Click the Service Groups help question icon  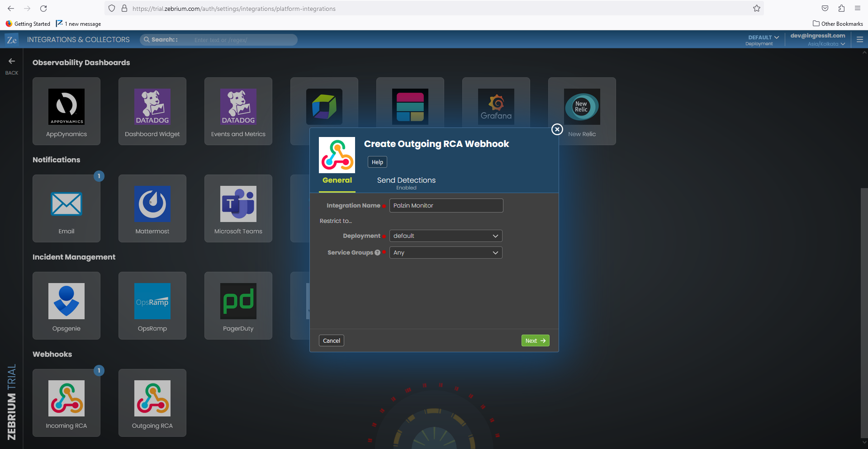click(377, 253)
